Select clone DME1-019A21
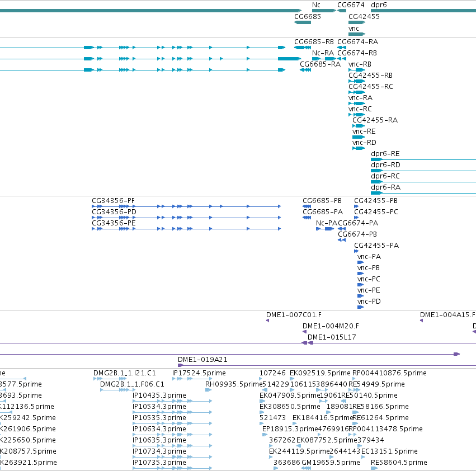476x471 pixels. point(202,360)
